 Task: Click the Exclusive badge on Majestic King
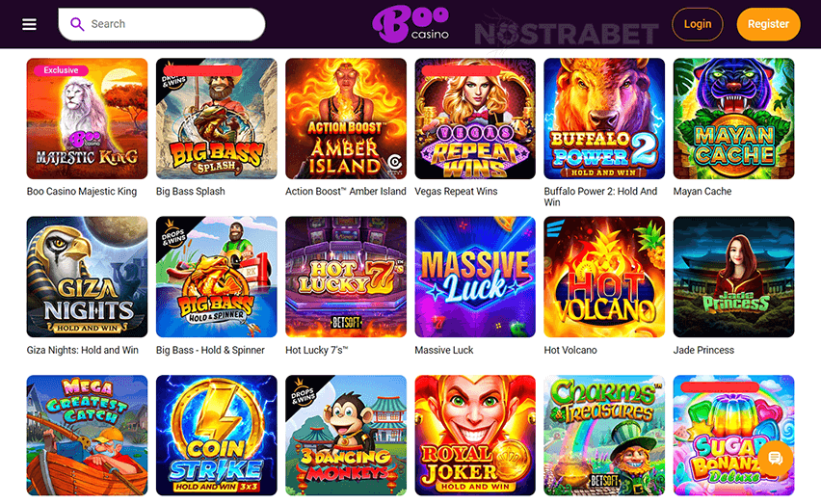tap(61, 70)
